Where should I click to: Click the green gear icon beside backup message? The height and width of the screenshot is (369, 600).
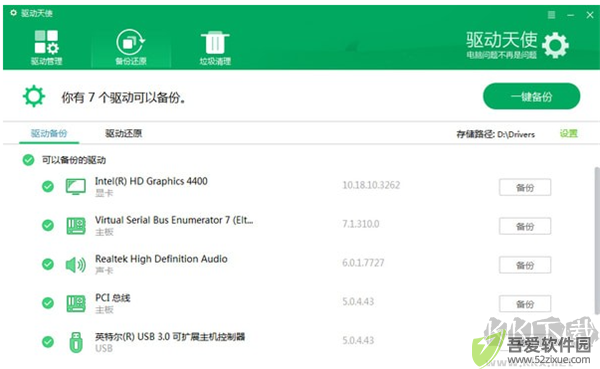coord(34,96)
